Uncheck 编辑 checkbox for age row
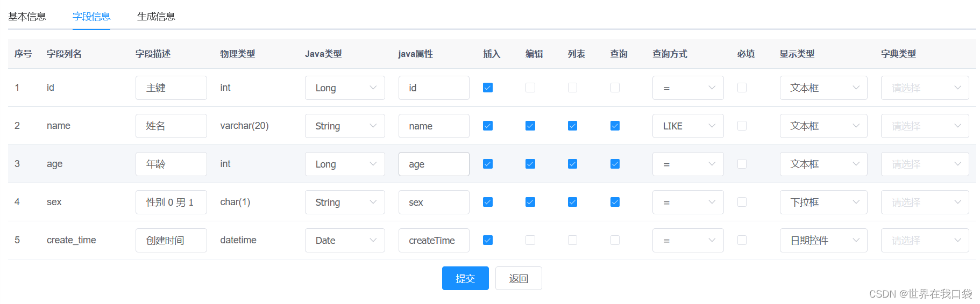Viewport: 980px width, 304px height. (x=530, y=164)
